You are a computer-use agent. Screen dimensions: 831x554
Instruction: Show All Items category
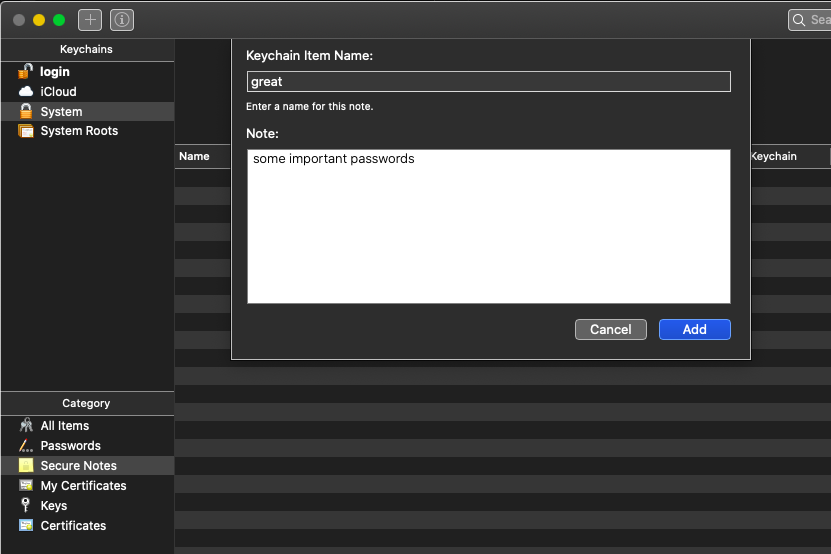(87, 426)
